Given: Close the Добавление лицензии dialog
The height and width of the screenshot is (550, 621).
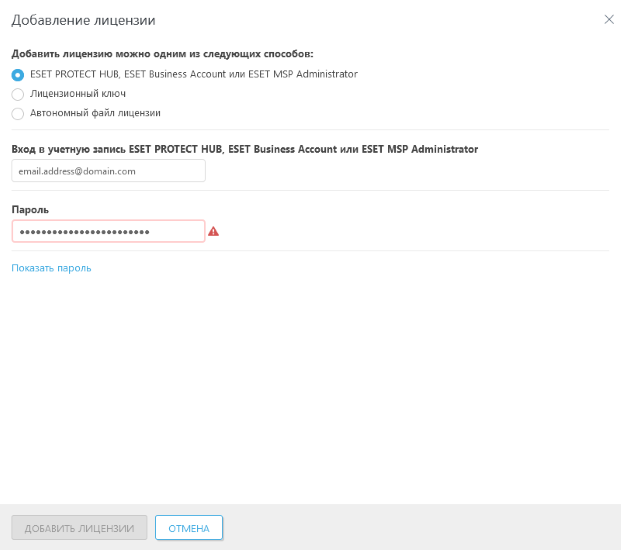Looking at the screenshot, I should 609,19.
